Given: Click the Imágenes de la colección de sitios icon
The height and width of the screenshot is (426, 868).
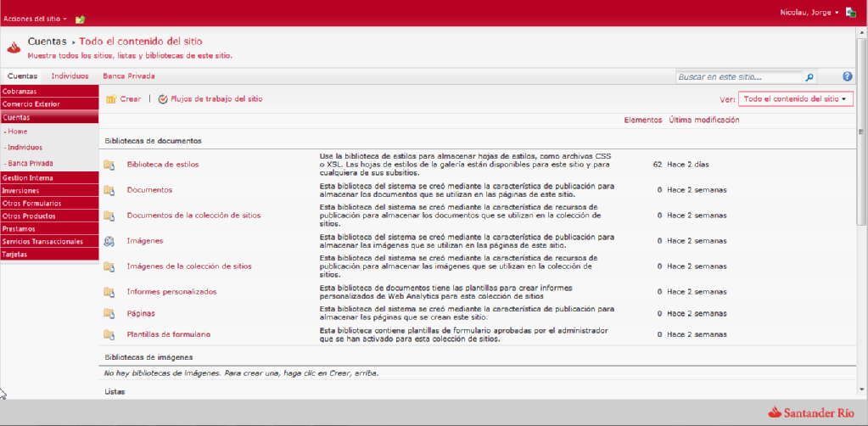Looking at the screenshot, I should tap(109, 266).
